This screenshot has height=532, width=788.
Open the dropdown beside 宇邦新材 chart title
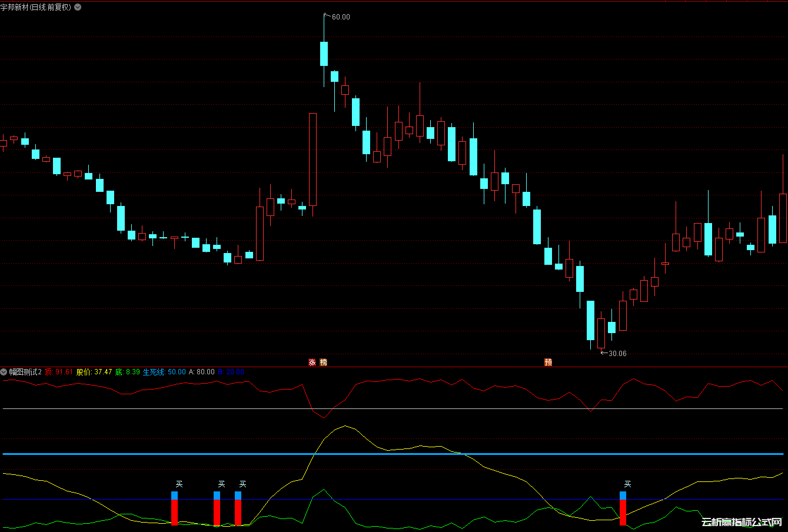click(x=78, y=7)
